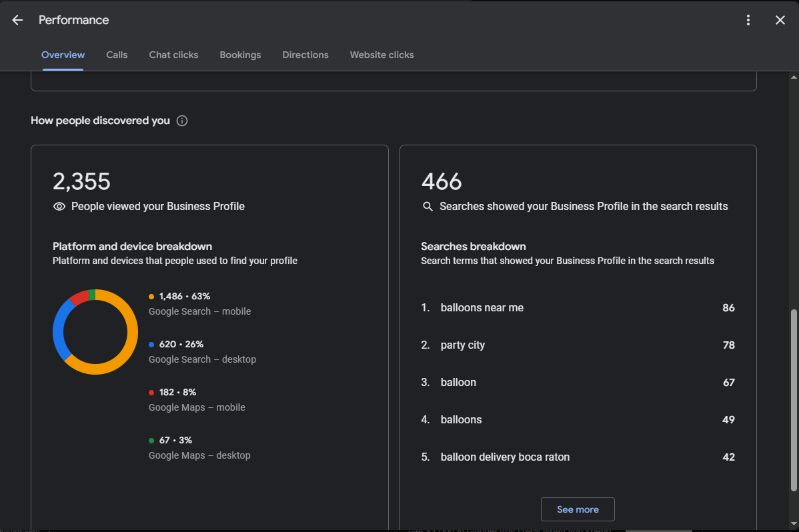Open the Chat clicks tab

(x=173, y=55)
